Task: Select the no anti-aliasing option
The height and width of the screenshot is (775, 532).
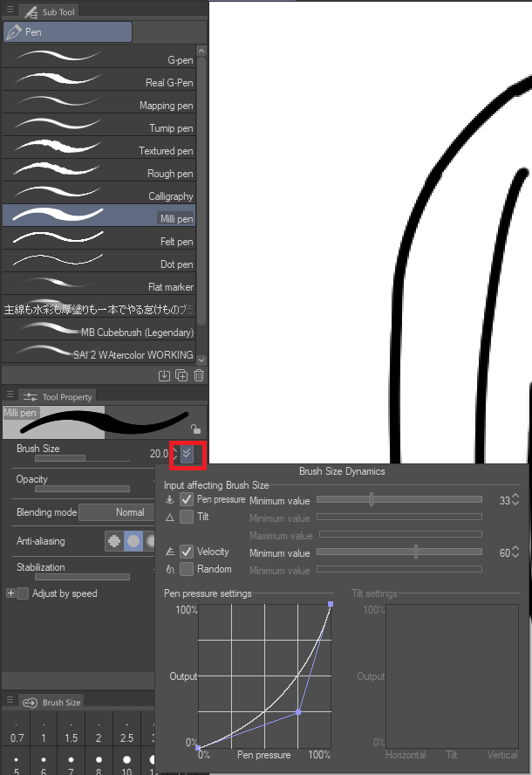Action: pyautogui.click(x=114, y=541)
